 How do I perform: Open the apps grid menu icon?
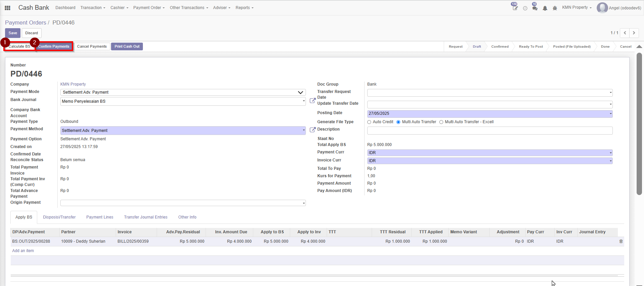pos(7,8)
